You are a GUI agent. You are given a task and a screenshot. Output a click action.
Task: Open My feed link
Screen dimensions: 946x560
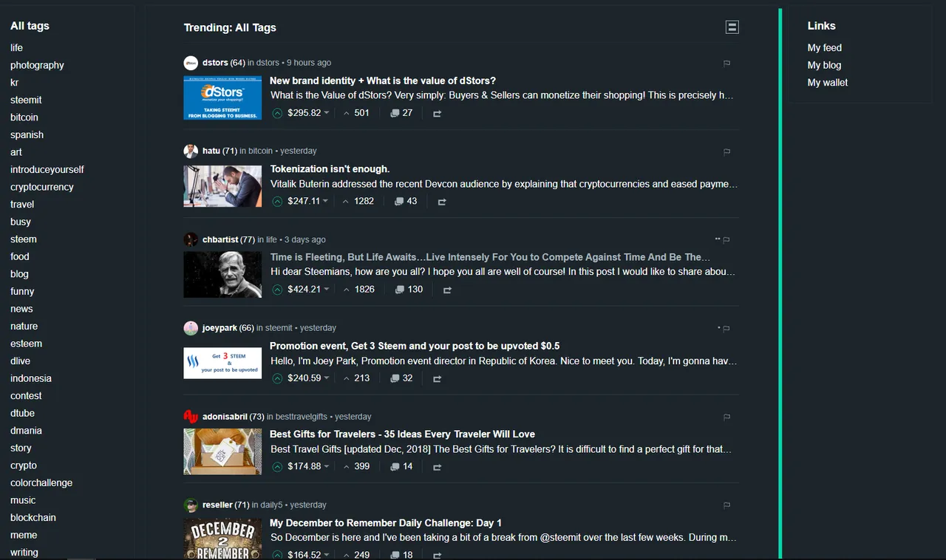(825, 47)
